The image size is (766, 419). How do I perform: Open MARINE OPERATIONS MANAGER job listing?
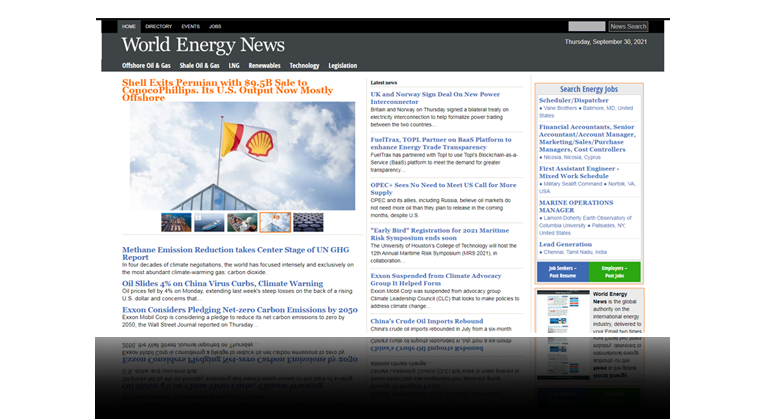[576, 206]
